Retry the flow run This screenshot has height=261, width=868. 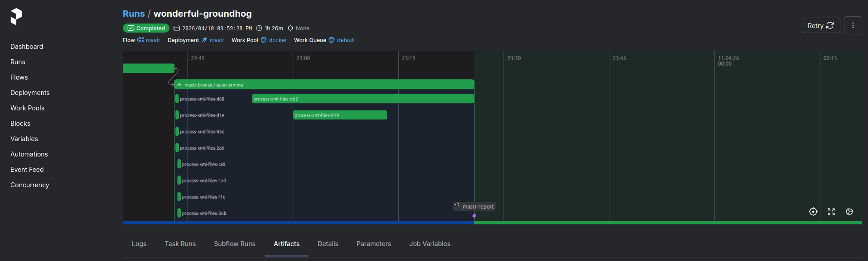[x=821, y=26]
